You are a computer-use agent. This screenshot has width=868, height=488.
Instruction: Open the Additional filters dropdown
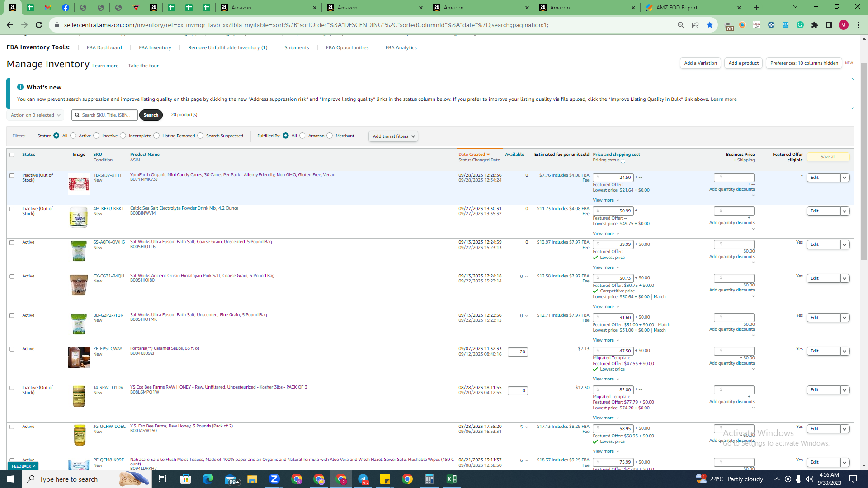point(393,136)
